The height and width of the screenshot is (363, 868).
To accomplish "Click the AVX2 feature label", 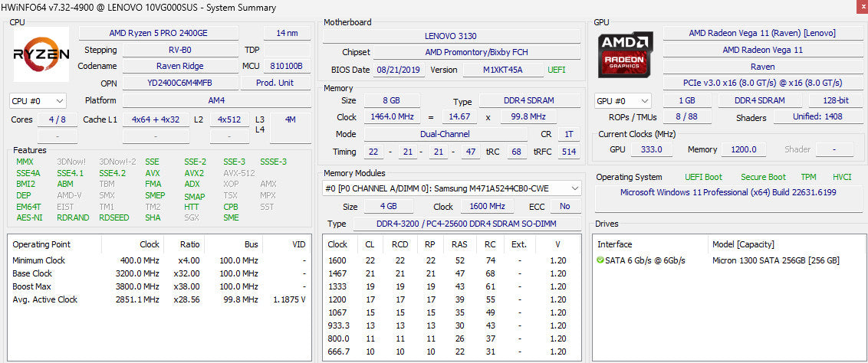I will [x=194, y=173].
